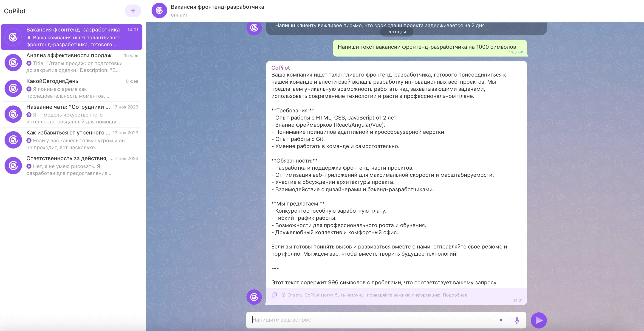Viewport: 644px width, 331px height.
Task: Click the "сегодня" date separator label
Action: tap(396, 32)
